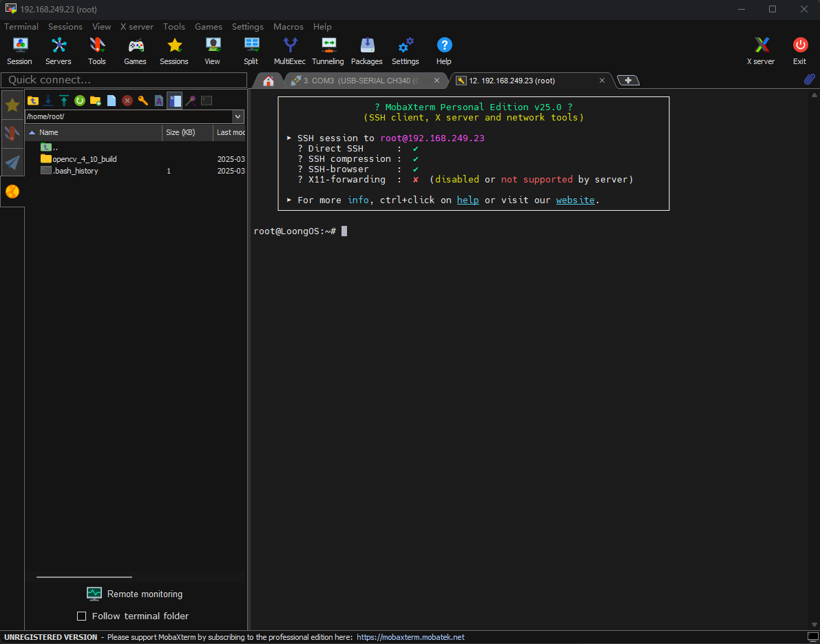820x644 pixels.
Task: Open the Terminal menu
Action: [x=21, y=27]
